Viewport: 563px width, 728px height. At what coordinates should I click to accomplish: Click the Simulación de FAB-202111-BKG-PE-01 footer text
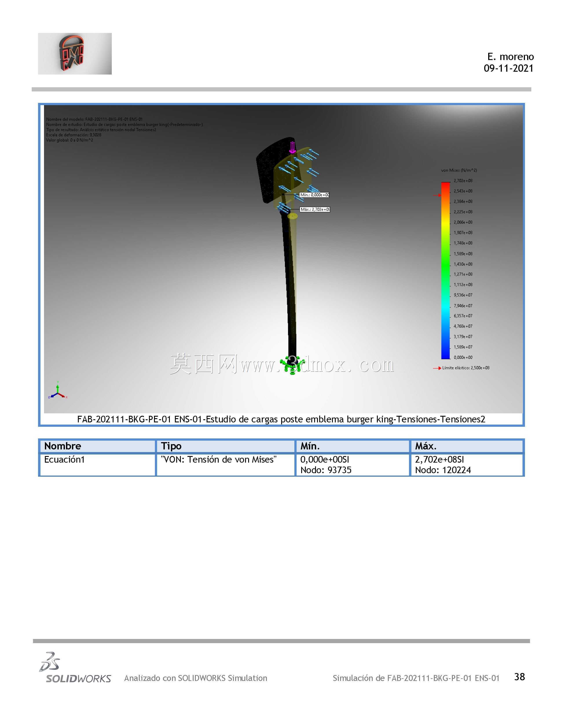click(416, 678)
